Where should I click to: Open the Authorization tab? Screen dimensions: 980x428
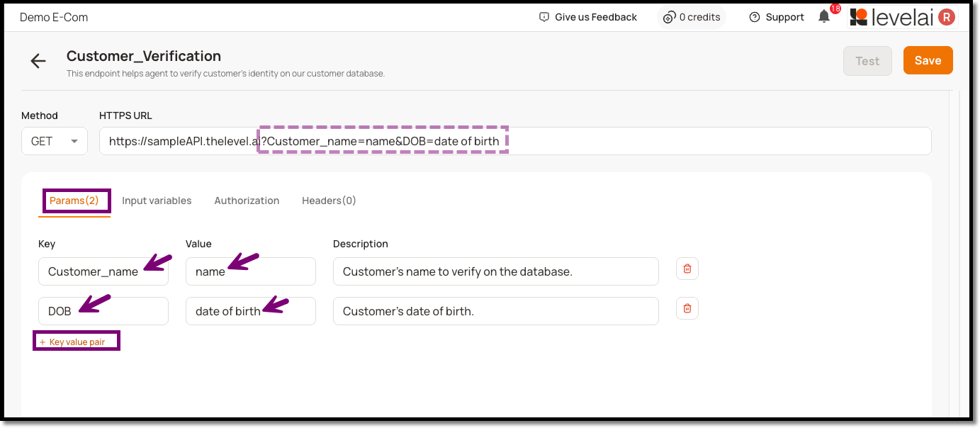point(247,201)
